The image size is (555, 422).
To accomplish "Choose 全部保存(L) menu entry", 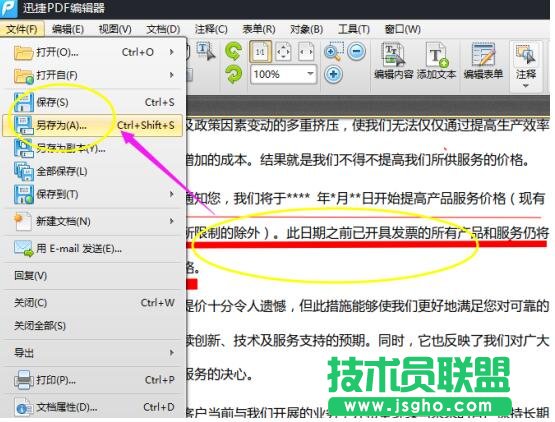I will tap(93, 171).
